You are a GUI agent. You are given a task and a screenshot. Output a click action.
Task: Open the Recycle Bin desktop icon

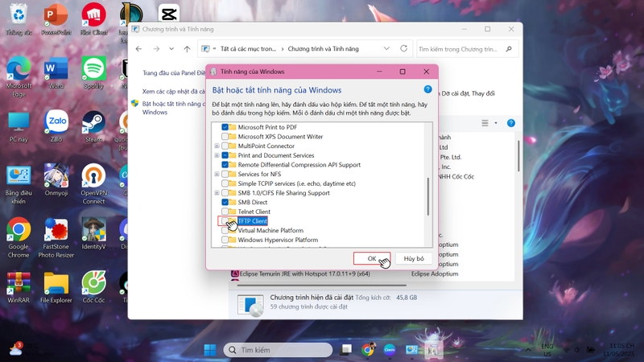click(19, 19)
